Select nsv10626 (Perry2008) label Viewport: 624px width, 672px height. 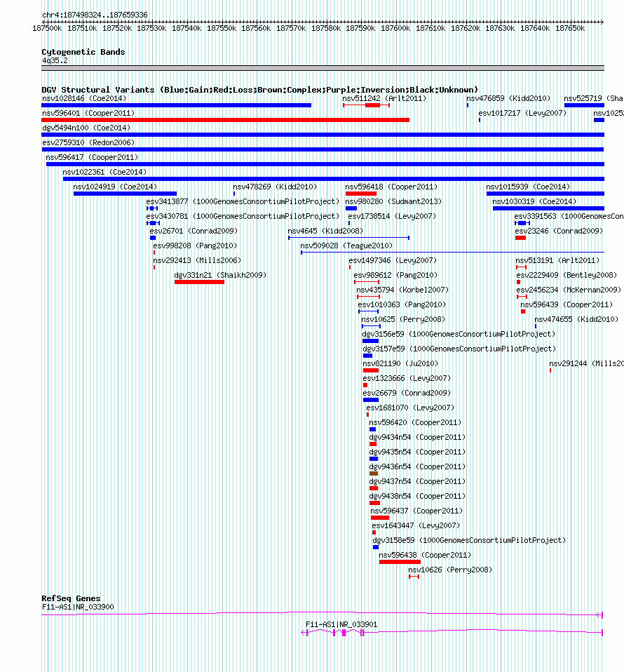pyautogui.click(x=450, y=570)
